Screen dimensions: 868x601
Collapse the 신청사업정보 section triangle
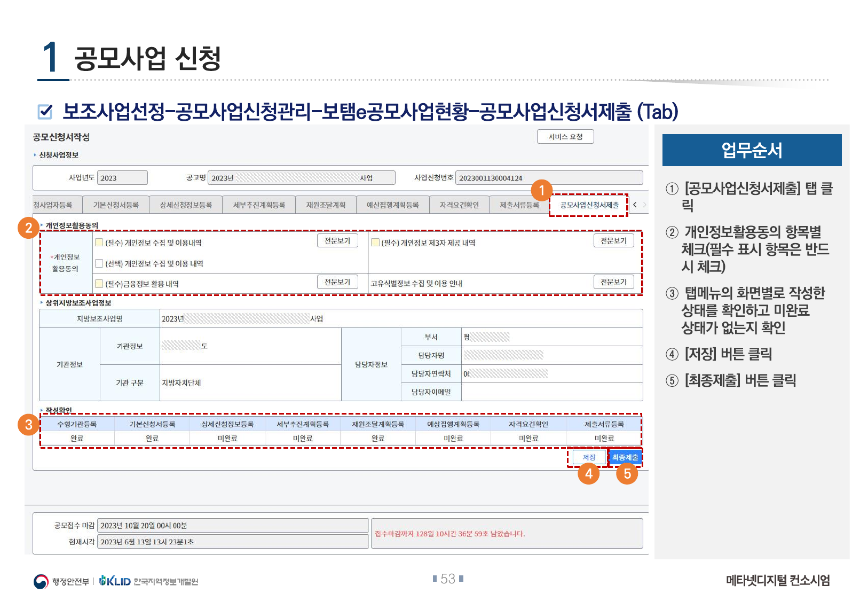pos(35,155)
